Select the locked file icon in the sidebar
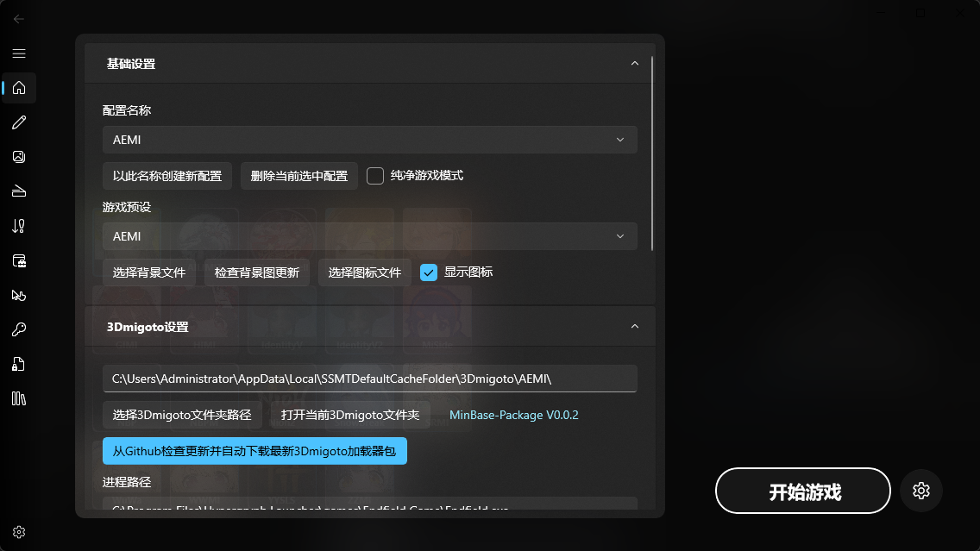 18,363
